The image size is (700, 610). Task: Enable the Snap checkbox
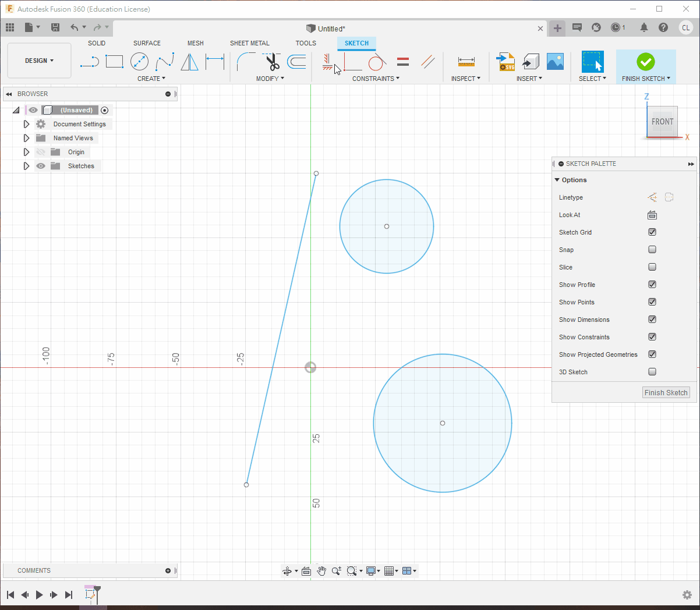(652, 250)
